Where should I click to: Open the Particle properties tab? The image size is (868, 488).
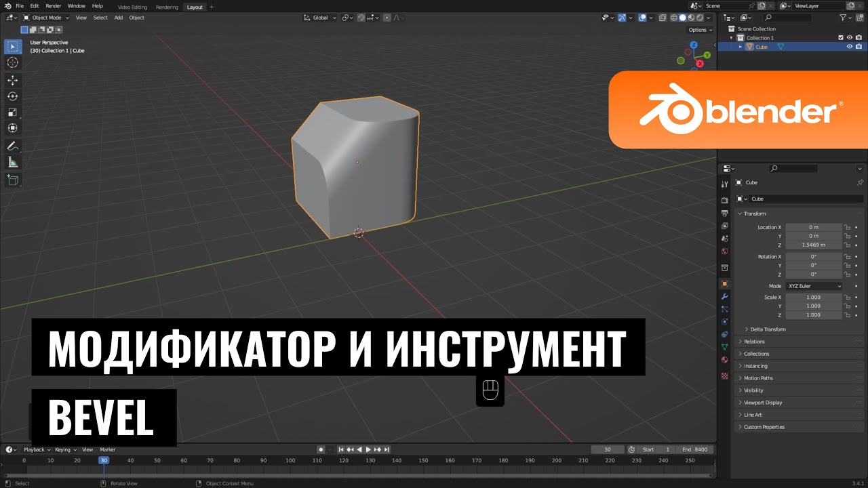(x=724, y=309)
